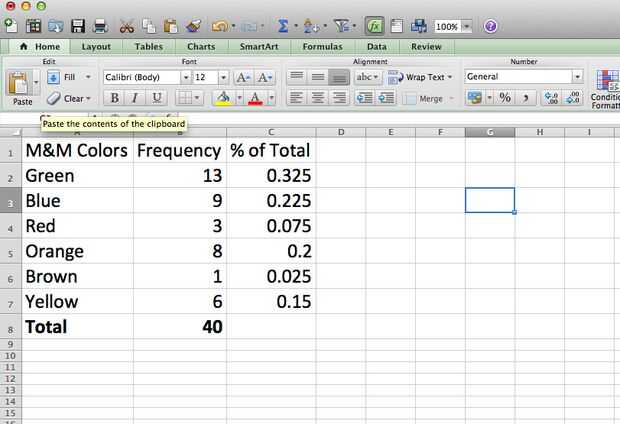
Task: Align text to top
Action: (x=297, y=77)
